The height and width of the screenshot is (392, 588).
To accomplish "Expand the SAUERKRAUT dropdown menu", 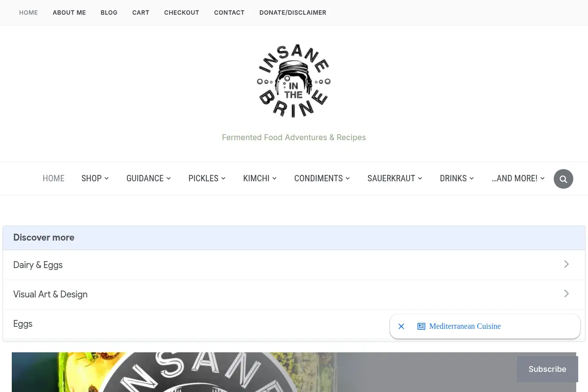I will 395,178.
